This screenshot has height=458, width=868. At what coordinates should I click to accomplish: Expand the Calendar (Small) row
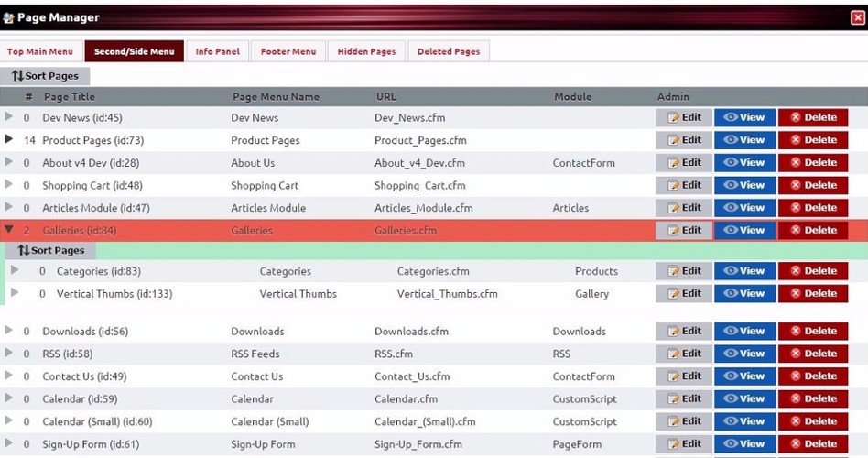pyautogui.click(x=8, y=420)
